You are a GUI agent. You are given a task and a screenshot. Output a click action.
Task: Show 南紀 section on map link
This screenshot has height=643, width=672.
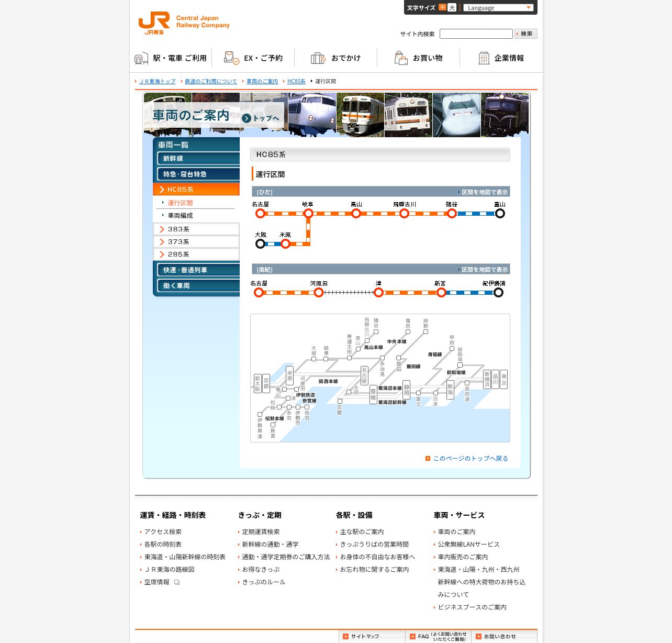(483, 270)
